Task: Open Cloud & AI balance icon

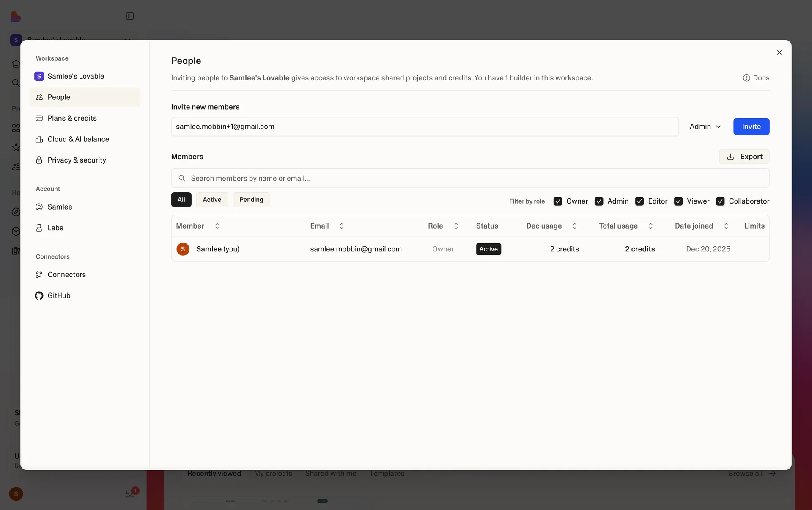Action: coord(39,139)
